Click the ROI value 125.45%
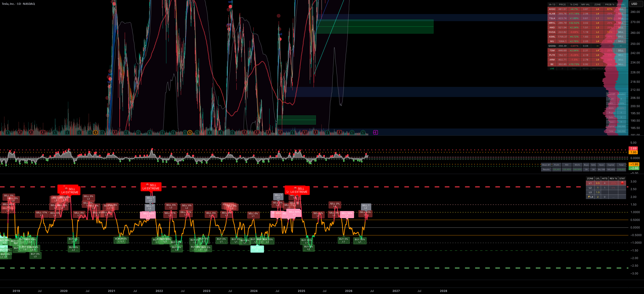The width and height of the screenshot is (644, 294). (x=567, y=169)
